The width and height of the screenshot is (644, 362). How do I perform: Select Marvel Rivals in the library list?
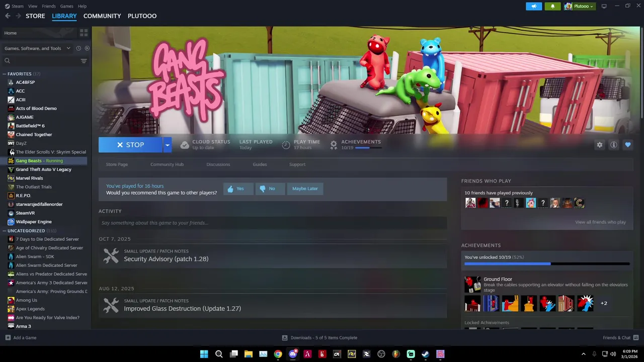click(29, 178)
